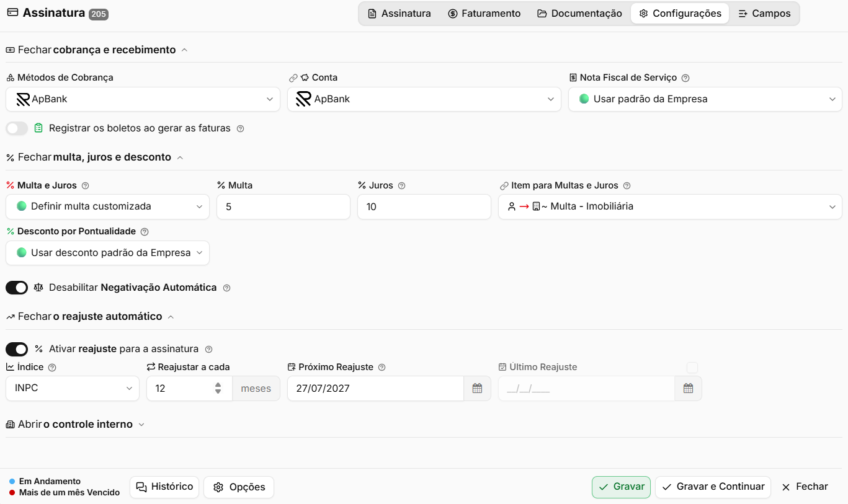Collapse cobrança e recebimento section
Viewport: 848px width, 504px height.
97,50
